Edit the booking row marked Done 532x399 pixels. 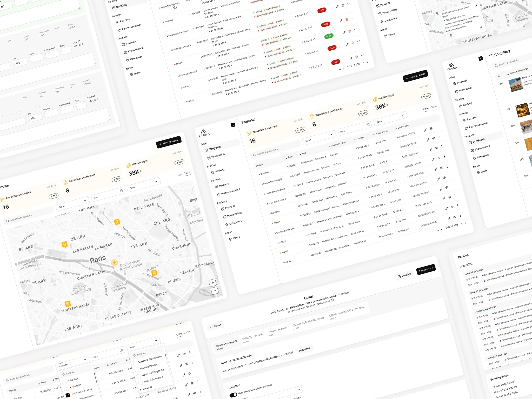coord(344,32)
